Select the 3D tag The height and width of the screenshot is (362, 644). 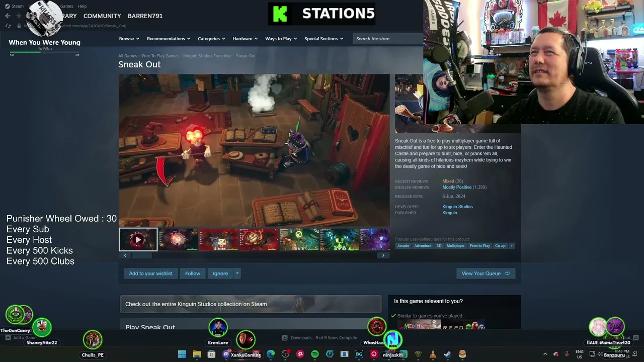439,246
